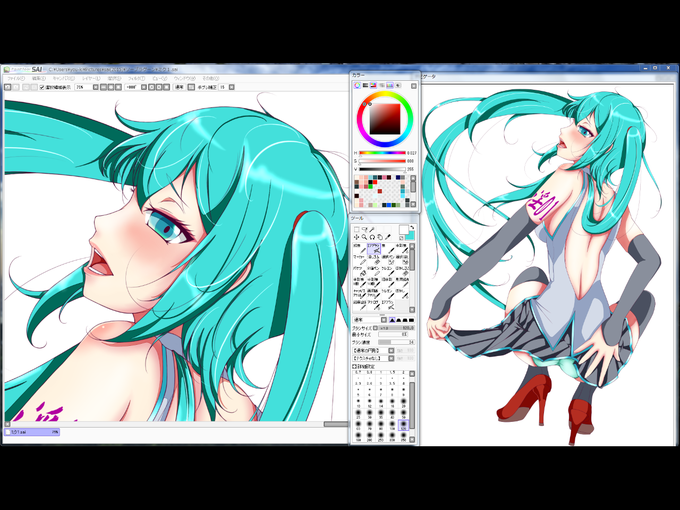
Task: Click the undo arrow in toolbar
Action: coord(7,87)
